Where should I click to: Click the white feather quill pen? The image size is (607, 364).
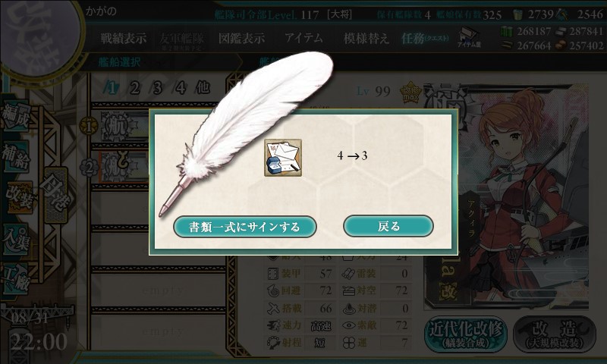tap(244, 132)
